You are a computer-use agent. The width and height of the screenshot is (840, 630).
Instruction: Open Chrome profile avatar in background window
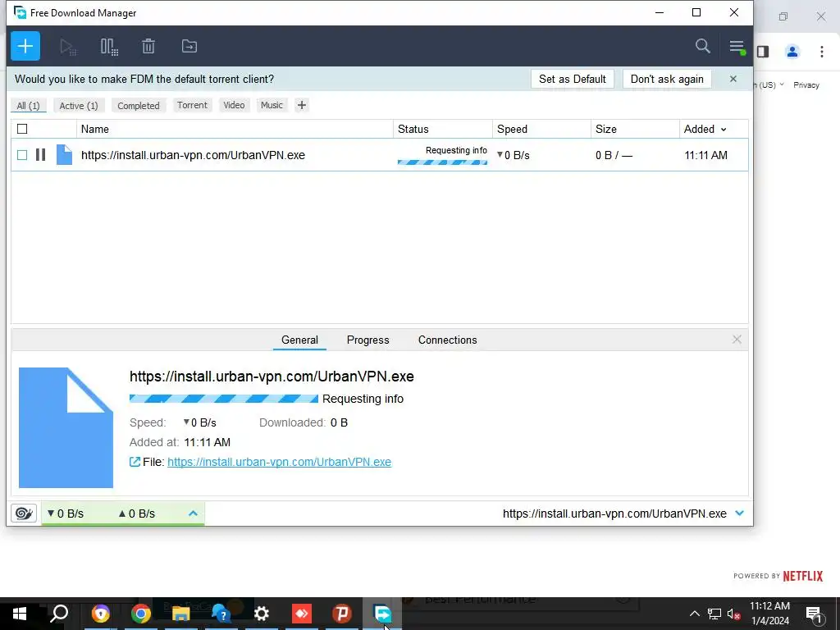click(x=792, y=52)
